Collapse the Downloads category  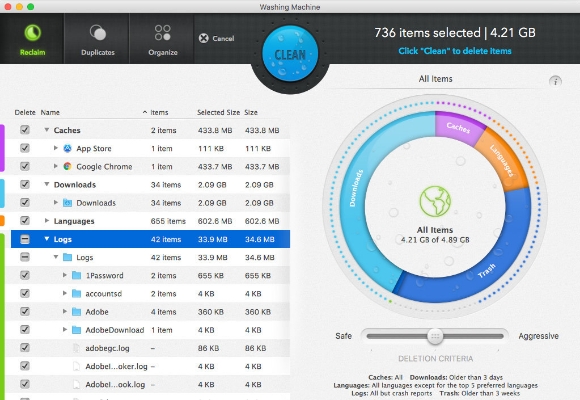47,184
